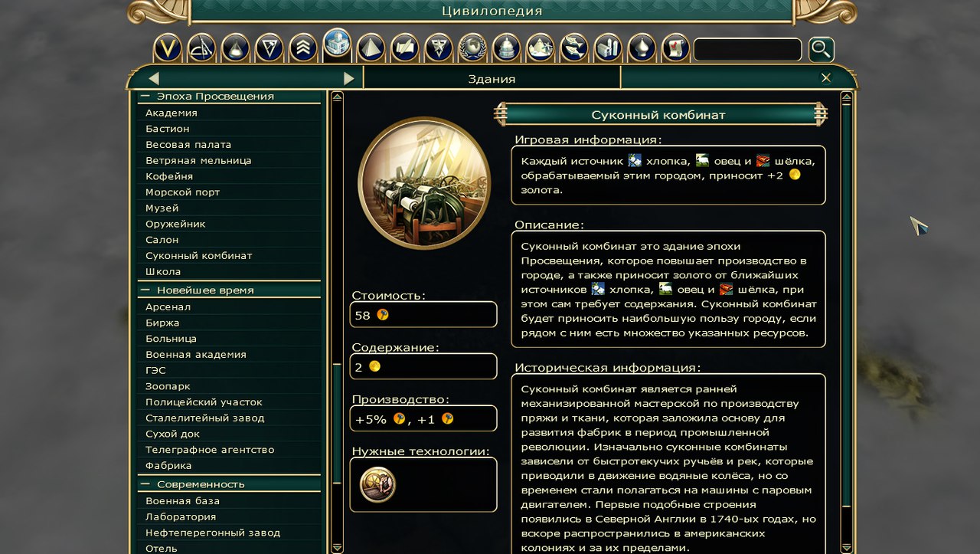
Task: Select the Technologies flask category icon
Action: click(x=235, y=48)
